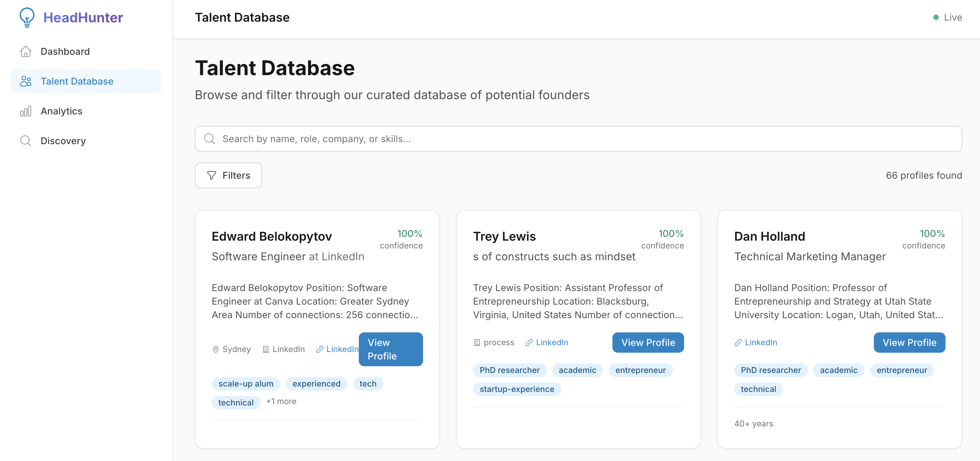Click the green Live status dot
980x461 pixels.
tap(936, 18)
